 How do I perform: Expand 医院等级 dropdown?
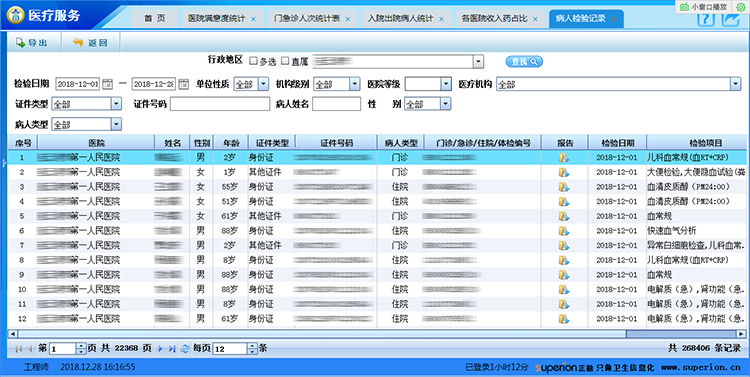click(x=446, y=84)
